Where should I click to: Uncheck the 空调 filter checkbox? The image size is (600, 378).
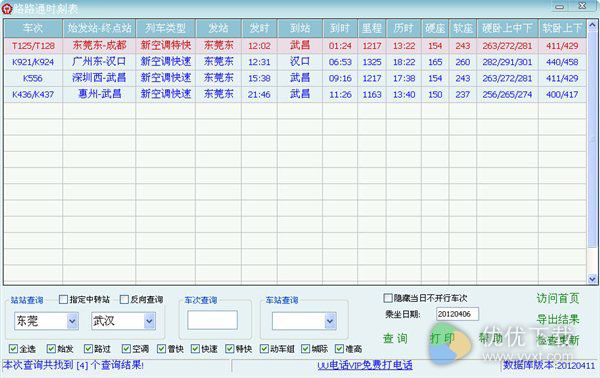126,349
